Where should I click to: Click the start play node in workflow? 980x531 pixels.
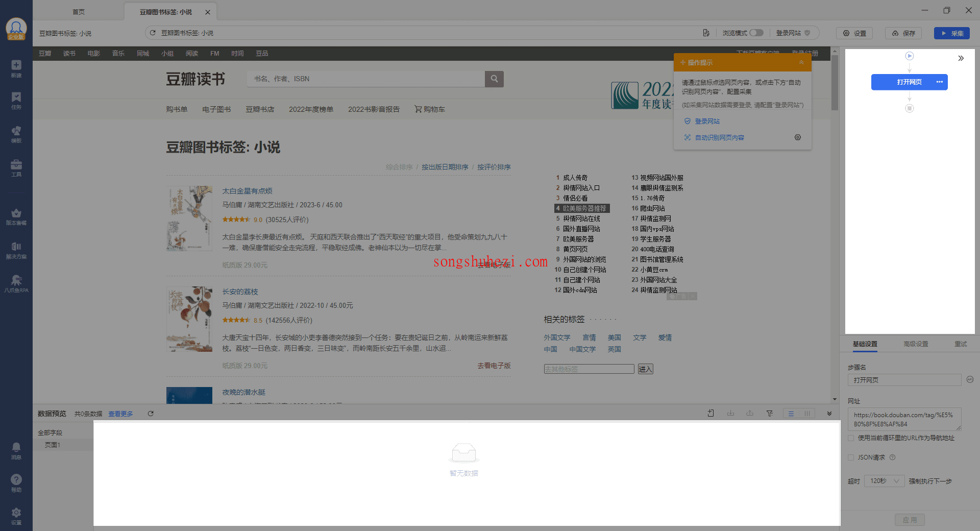click(x=910, y=56)
